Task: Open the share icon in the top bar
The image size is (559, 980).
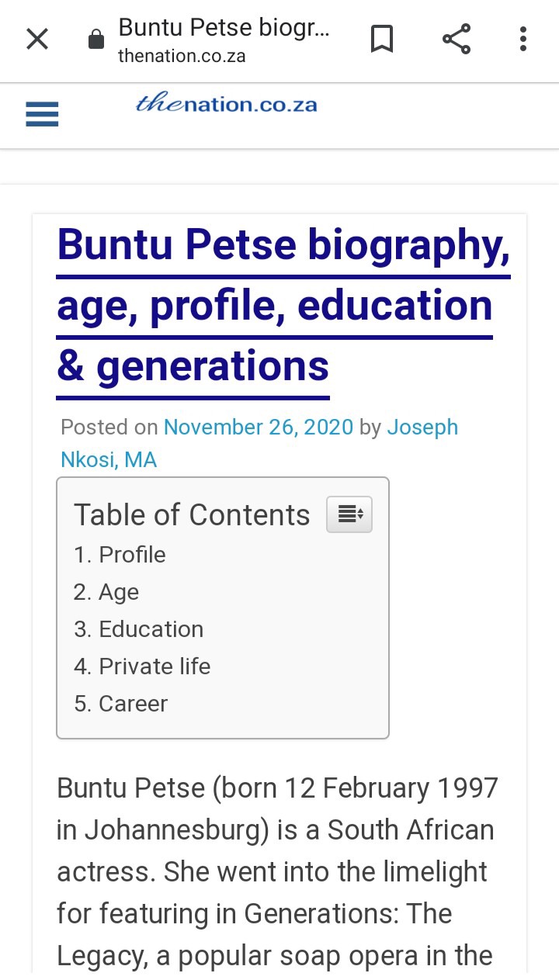Action: pos(457,39)
